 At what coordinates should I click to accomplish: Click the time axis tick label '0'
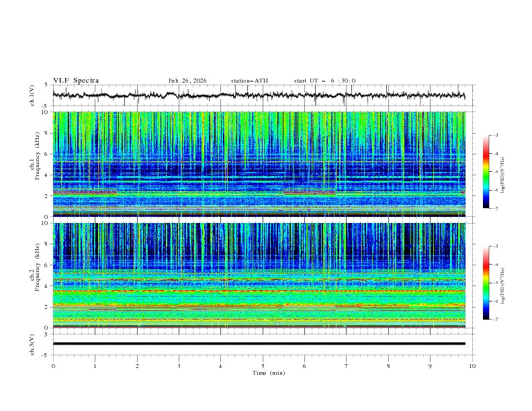(x=53, y=366)
